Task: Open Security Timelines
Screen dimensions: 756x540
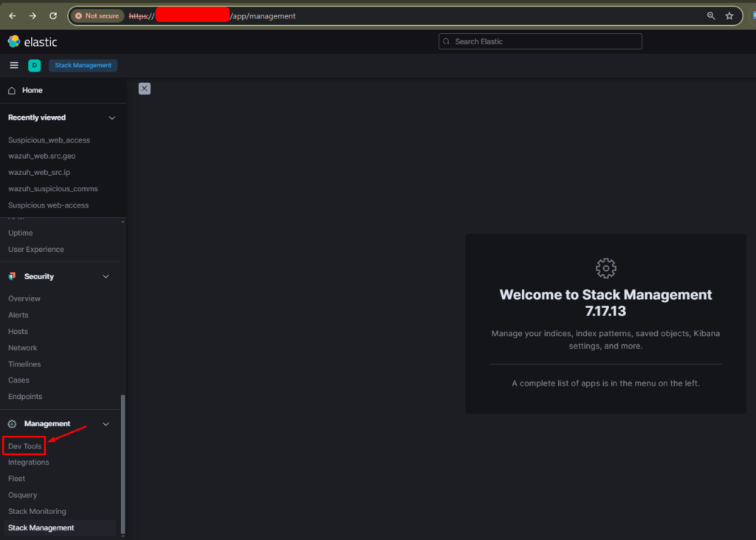Action: [x=24, y=364]
